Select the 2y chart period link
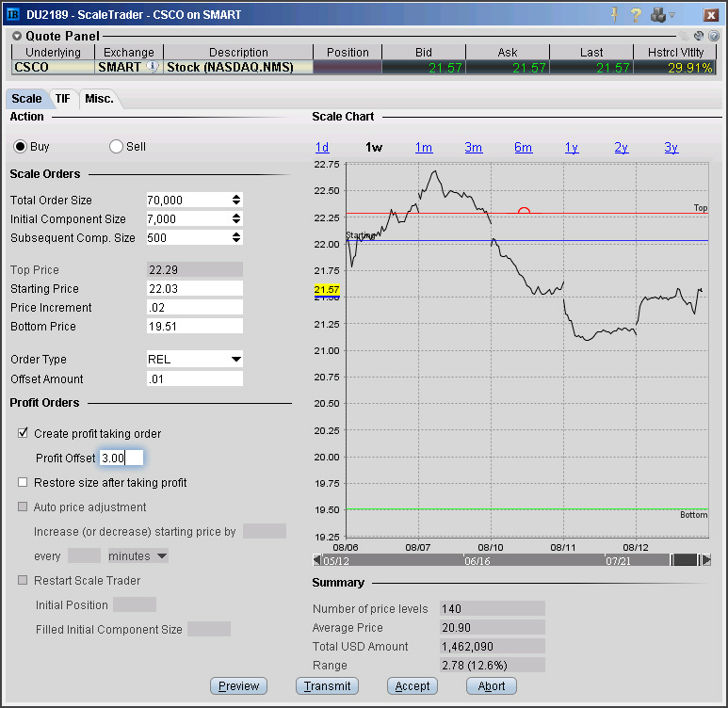This screenshot has height=708, width=728. [x=622, y=148]
